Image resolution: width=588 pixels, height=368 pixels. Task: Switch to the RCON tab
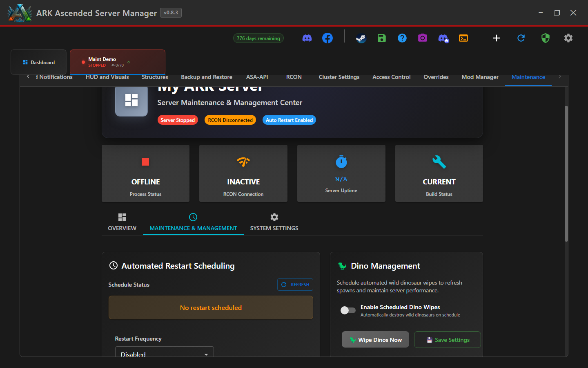pyautogui.click(x=294, y=77)
